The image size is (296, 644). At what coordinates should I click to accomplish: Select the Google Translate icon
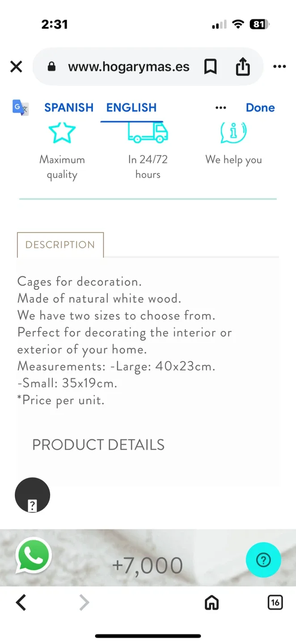pyautogui.click(x=20, y=107)
